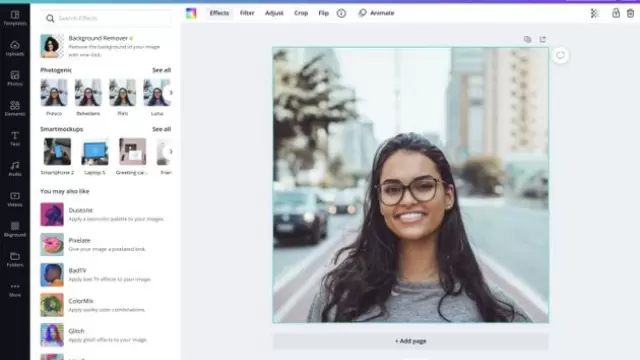640x360 pixels.
Task: Click the info icon beside Flip
Action: [341, 13]
